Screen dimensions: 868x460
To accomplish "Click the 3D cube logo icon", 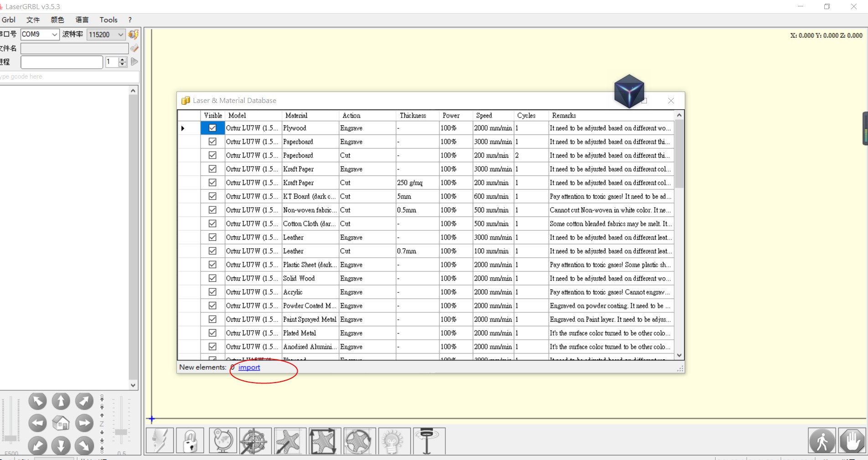I will tap(629, 91).
